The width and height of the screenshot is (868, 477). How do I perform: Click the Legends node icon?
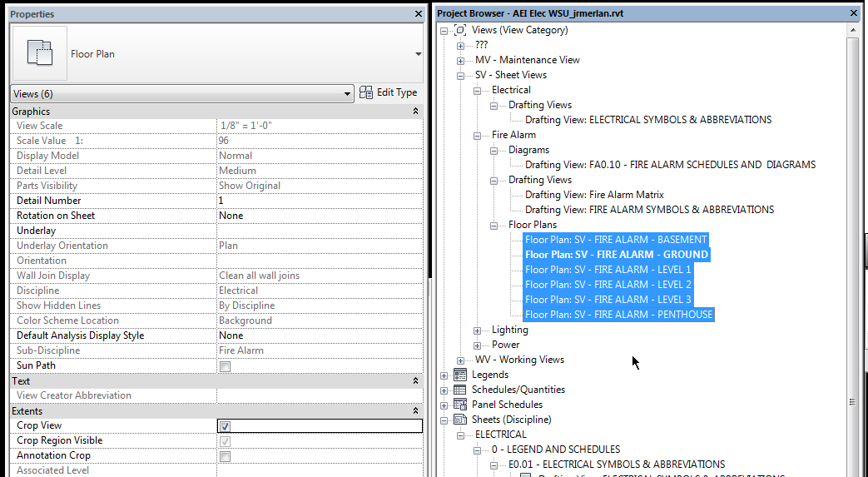coord(459,375)
